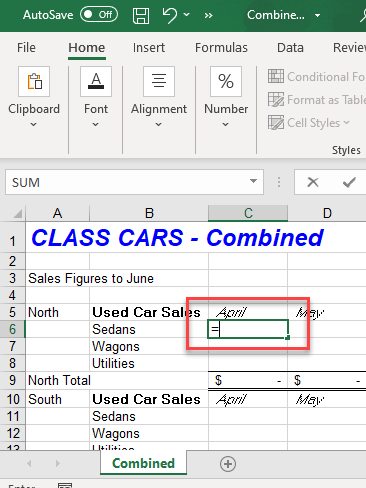The height and width of the screenshot is (488, 366).
Task: Expand the Alignment group chevron
Action: click(159, 125)
